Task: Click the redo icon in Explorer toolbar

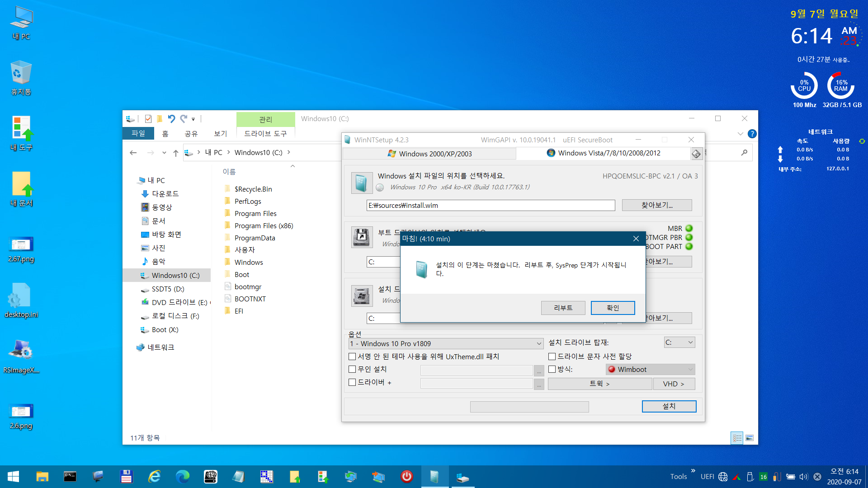Action: tap(183, 119)
